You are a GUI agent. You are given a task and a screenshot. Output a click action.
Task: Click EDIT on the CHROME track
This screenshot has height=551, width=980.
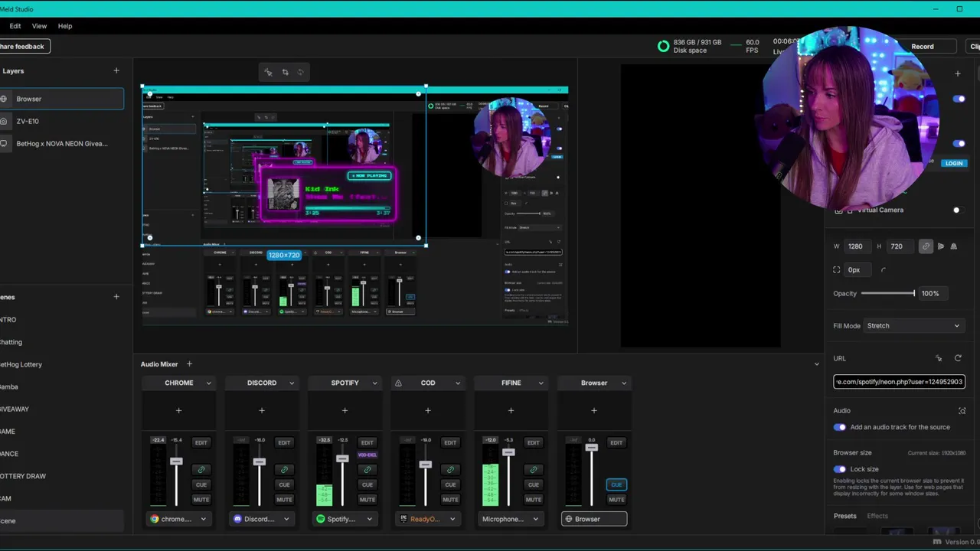coord(201,442)
